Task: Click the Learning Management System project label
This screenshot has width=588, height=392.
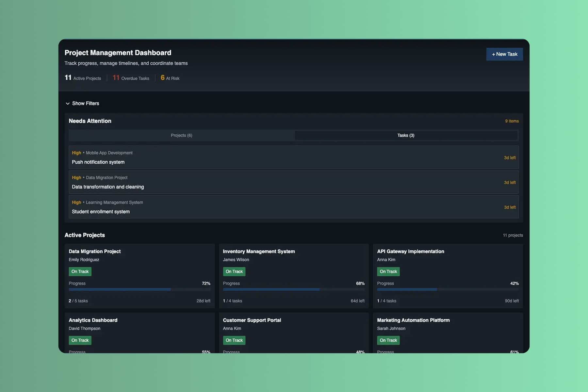Action: coord(114,203)
